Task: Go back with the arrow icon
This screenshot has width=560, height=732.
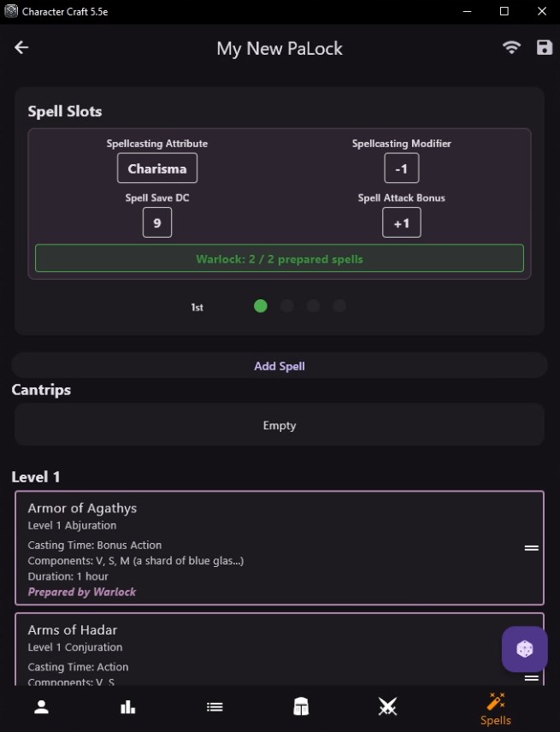Action: coord(21,48)
